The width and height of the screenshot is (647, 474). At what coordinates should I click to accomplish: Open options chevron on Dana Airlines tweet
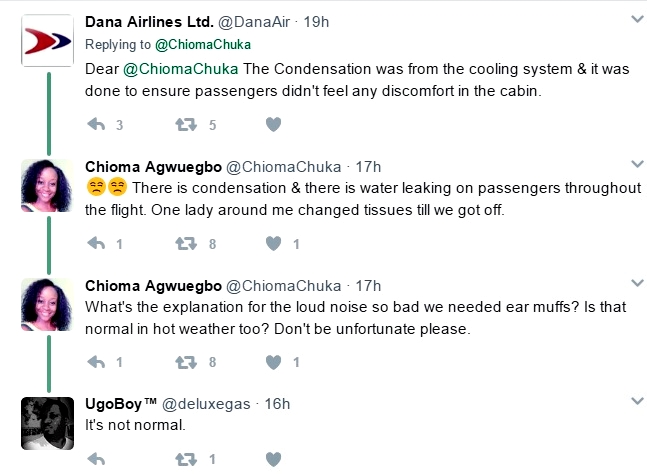coord(638,19)
